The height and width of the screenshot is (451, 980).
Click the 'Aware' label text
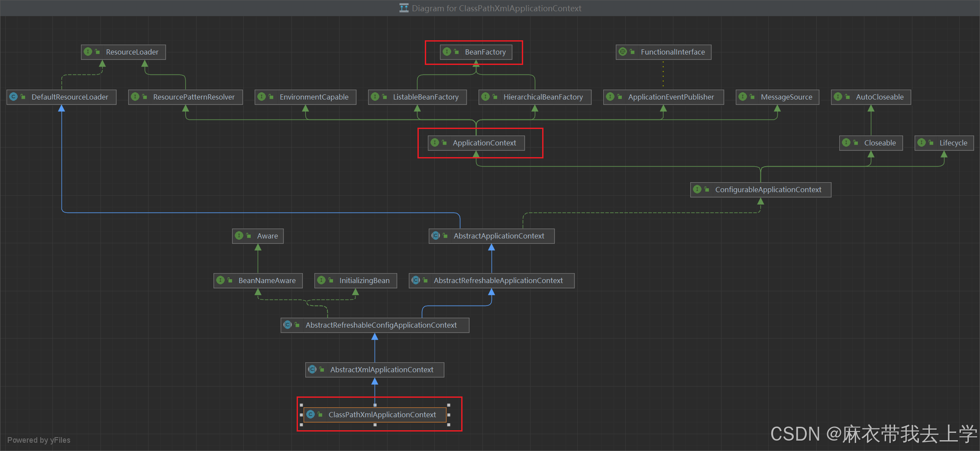pos(268,236)
